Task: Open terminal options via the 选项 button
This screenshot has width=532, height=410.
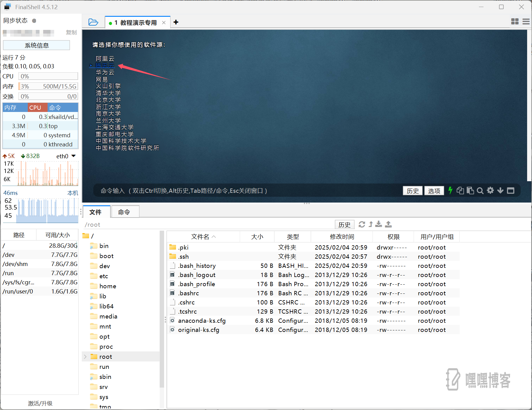Action: 434,191
